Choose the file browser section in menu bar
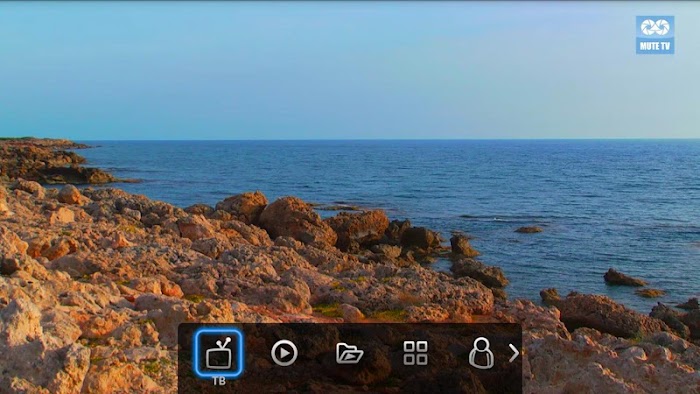Image resolution: width=700 pixels, height=394 pixels. (350, 353)
